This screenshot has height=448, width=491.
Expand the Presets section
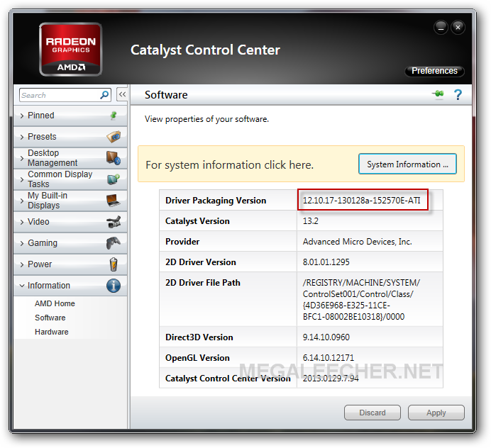tap(70, 137)
